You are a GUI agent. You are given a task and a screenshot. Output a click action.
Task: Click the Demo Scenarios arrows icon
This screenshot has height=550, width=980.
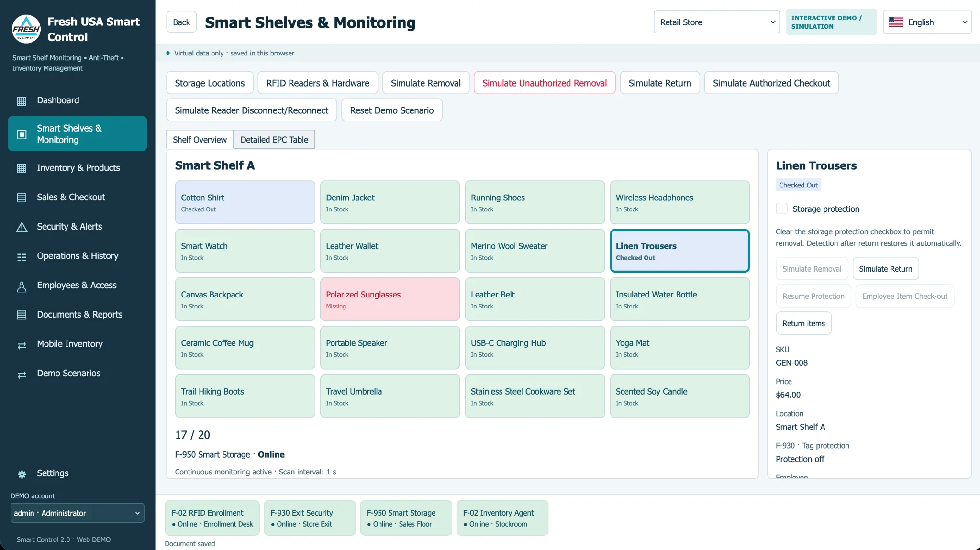[x=22, y=374]
